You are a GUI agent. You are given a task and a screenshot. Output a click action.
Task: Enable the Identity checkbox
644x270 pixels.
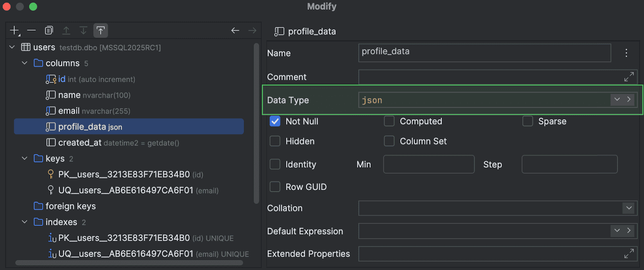point(275,164)
